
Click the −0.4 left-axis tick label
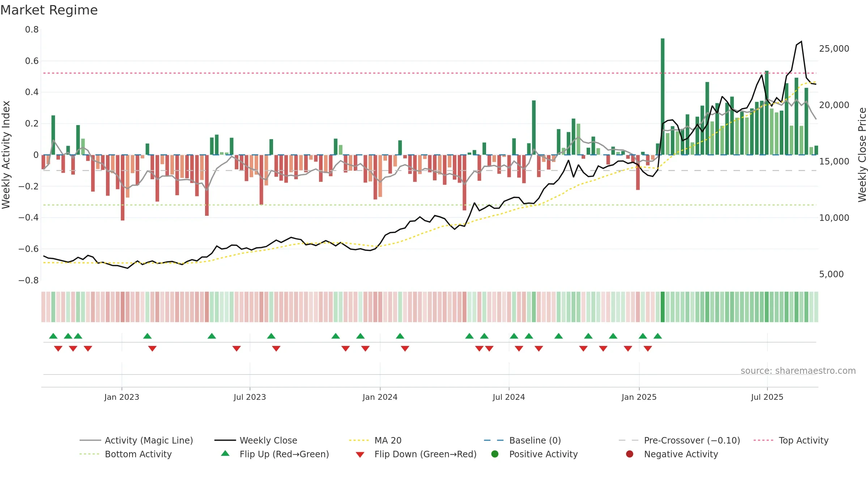click(29, 218)
